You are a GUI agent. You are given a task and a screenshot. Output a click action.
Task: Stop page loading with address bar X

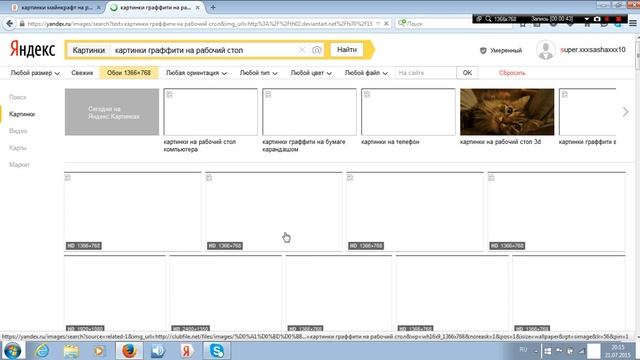tap(386, 24)
